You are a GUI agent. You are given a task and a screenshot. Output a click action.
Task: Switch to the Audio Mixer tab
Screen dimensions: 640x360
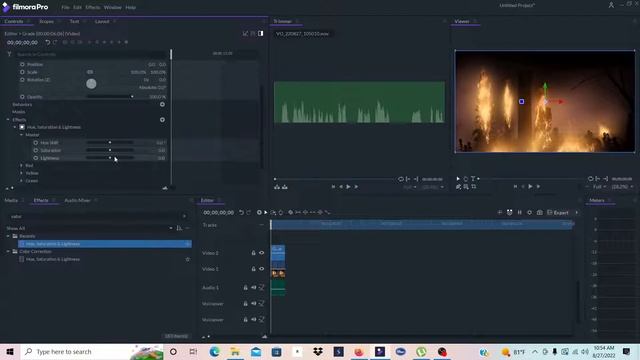click(77, 200)
